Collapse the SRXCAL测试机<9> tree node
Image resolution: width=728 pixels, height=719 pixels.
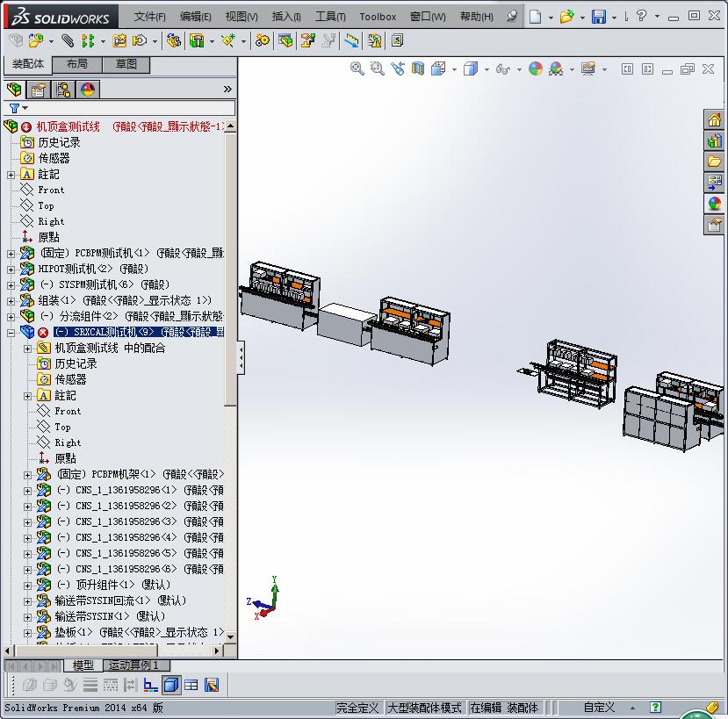coord(11,333)
